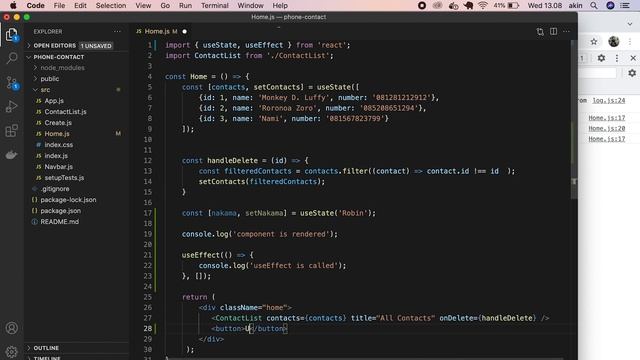
Task: Open the Terminal menu
Action: pyautogui.click(x=215, y=6)
